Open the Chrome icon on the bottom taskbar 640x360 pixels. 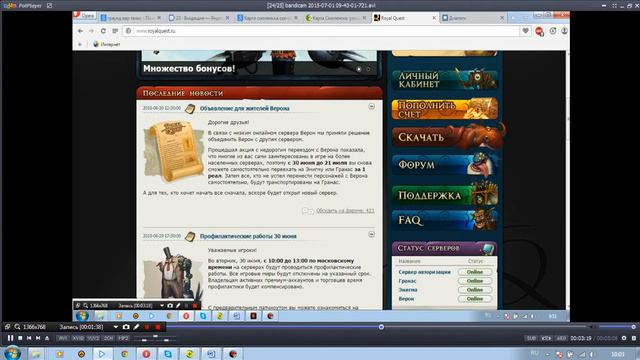pyautogui.click(x=124, y=353)
